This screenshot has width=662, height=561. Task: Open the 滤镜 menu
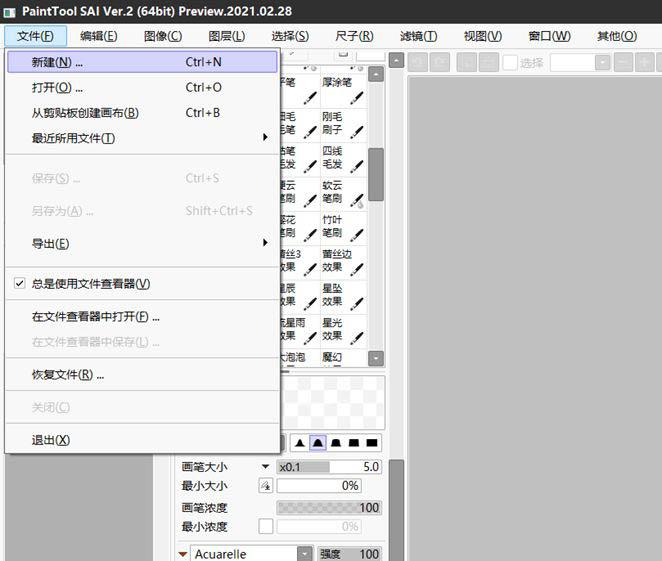(418, 36)
